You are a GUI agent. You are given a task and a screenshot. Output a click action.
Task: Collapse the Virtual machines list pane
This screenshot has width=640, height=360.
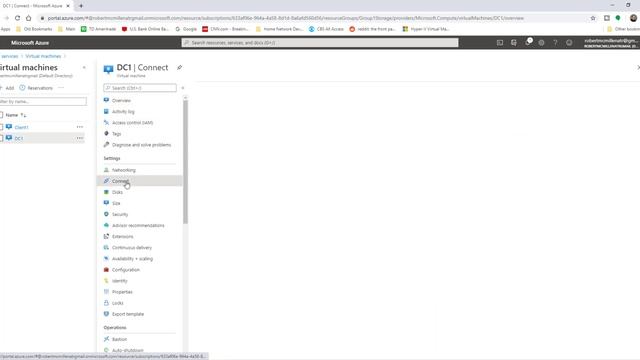(84, 67)
